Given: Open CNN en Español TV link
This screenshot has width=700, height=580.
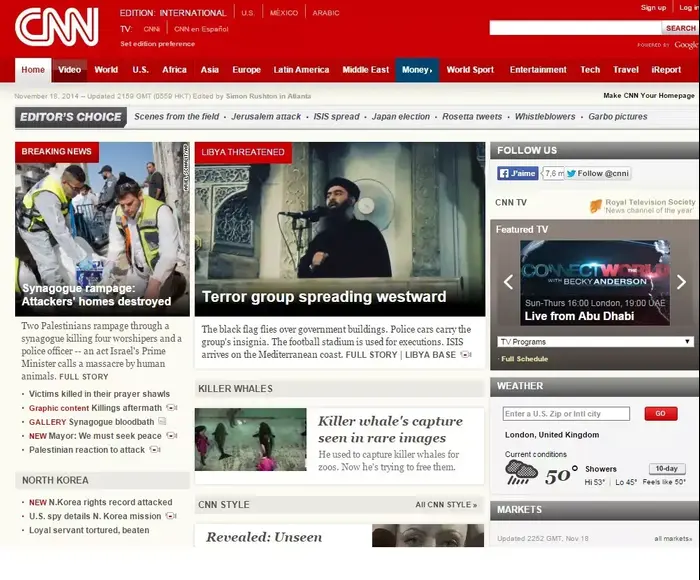Looking at the screenshot, I should [x=201, y=29].
